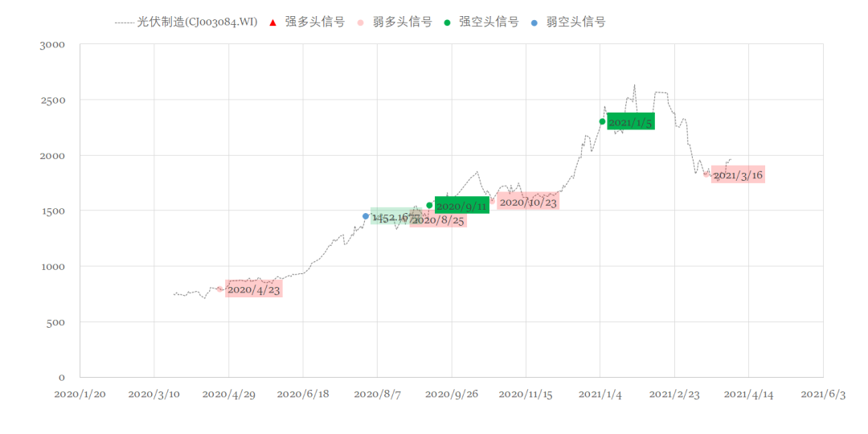Select the green data point beside 2021/1/5
Image resolution: width=868 pixels, height=434 pixels.
(x=602, y=121)
